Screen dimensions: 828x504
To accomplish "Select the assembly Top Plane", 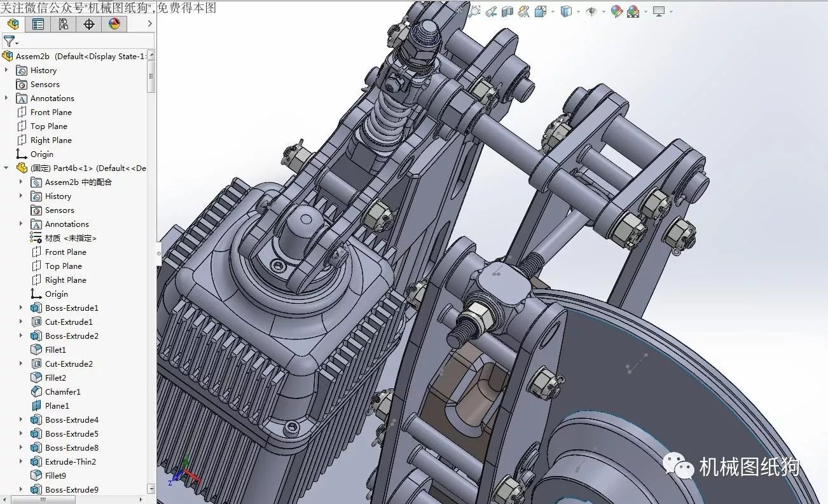I will (42, 126).
